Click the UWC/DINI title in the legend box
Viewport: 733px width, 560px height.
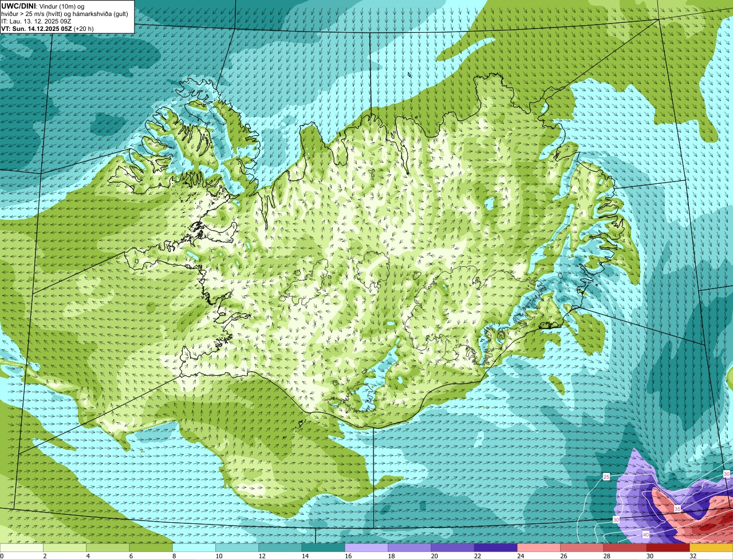pos(19,6)
